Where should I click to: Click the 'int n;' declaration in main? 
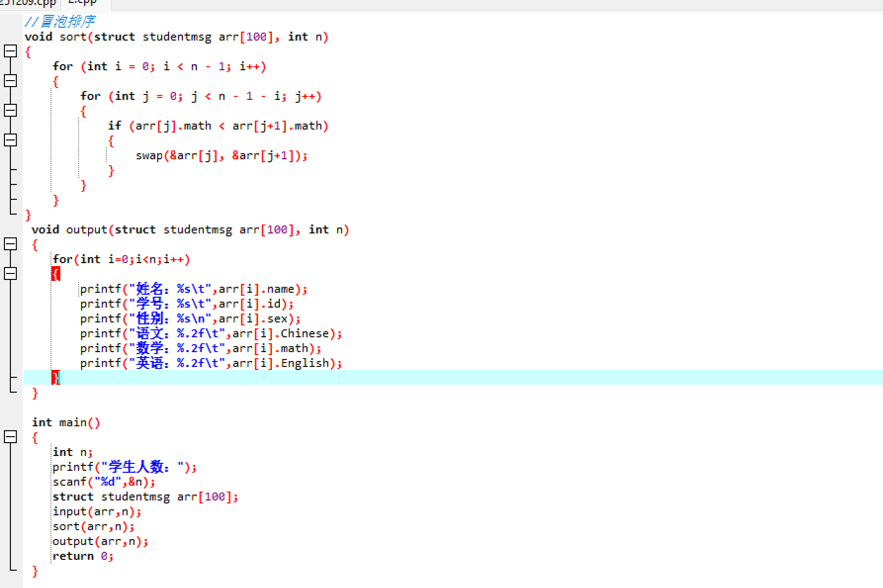pos(73,452)
